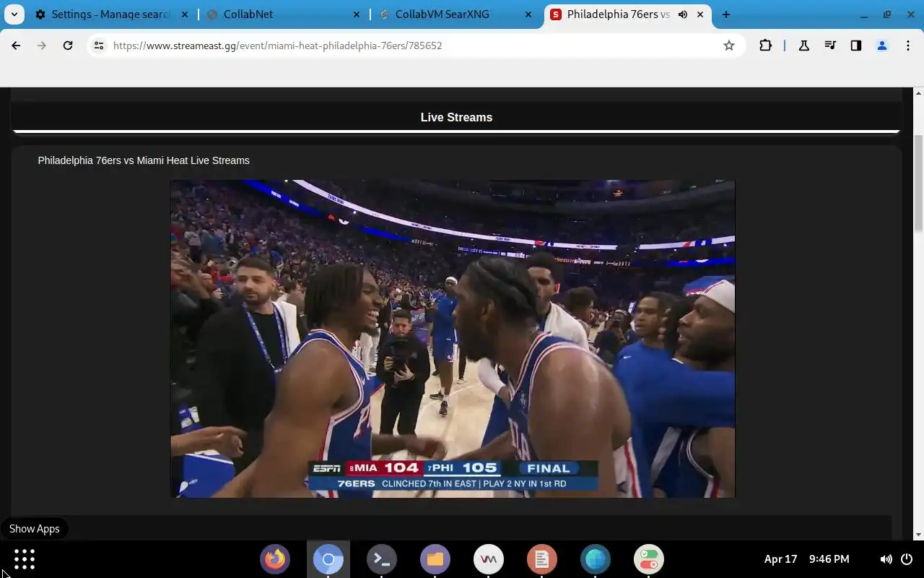924x578 pixels.
Task: Show Apps grid in the taskbar
Action: tap(25, 559)
